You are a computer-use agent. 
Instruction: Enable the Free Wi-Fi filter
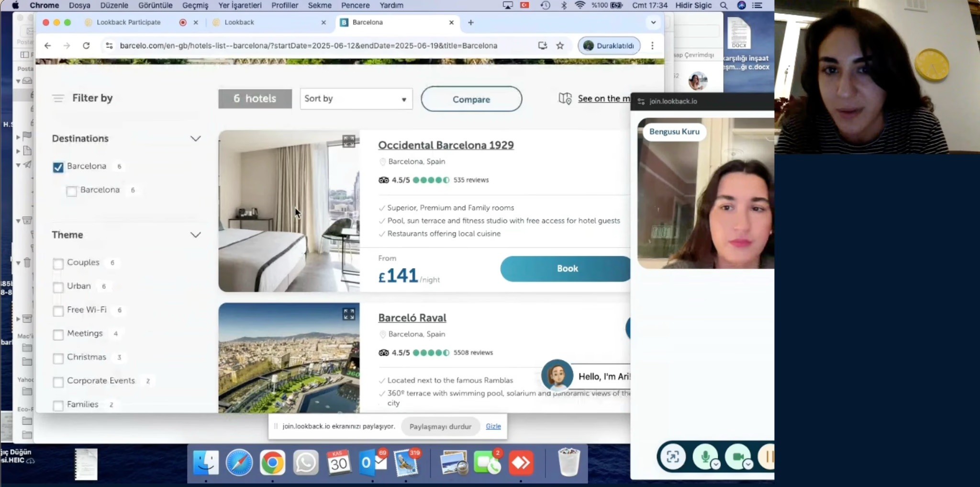click(58, 311)
